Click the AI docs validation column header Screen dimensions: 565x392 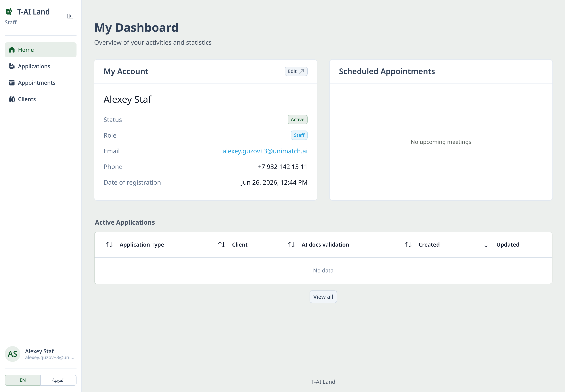coord(325,245)
